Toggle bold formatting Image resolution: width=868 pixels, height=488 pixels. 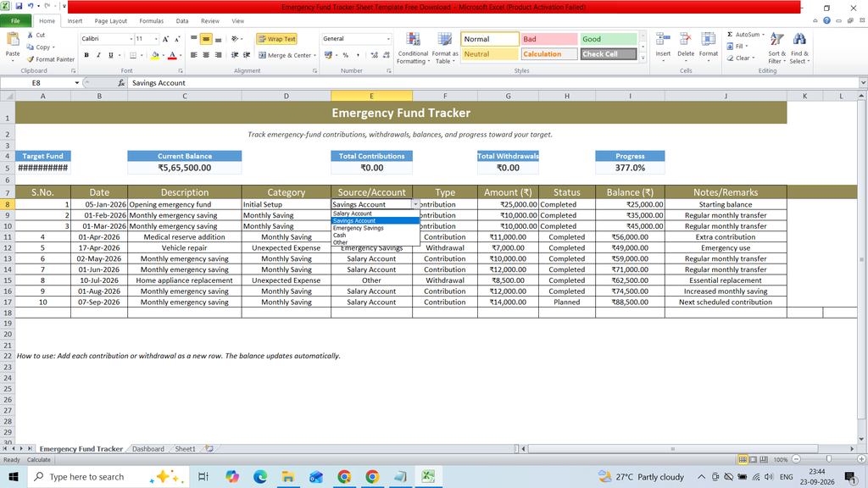(x=86, y=55)
